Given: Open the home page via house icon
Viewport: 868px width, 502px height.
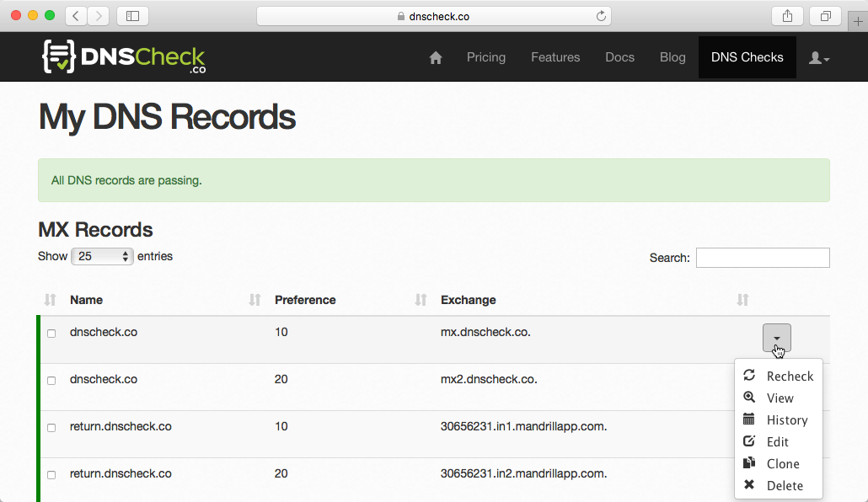Looking at the screenshot, I should click(x=435, y=56).
